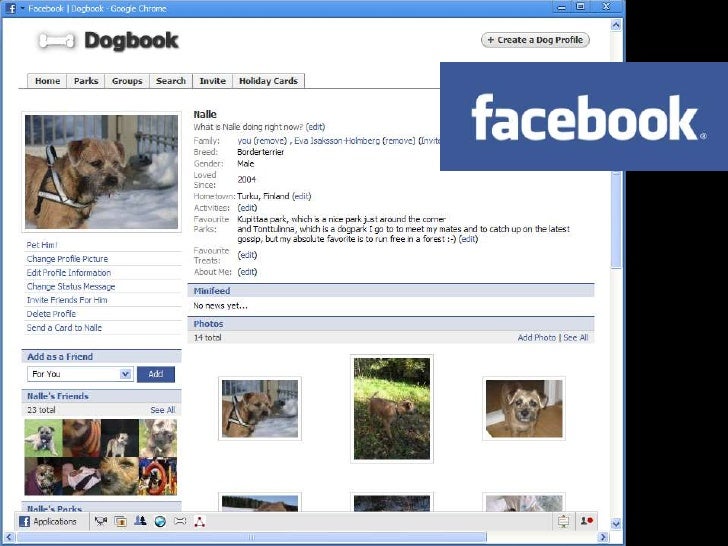
Task: Click the vertical scrollbar down arrow
Action: coord(616,524)
